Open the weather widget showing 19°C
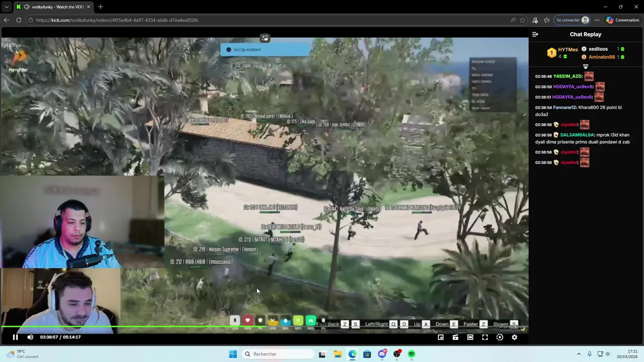Screen dimensions: 644x362 [x=21, y=354]
